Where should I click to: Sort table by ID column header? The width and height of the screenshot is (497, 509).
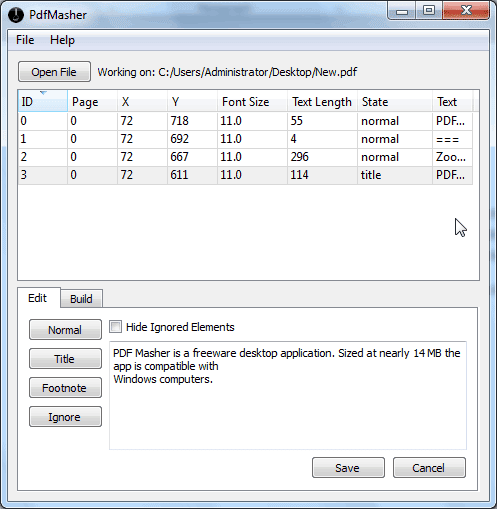[43, 101]
